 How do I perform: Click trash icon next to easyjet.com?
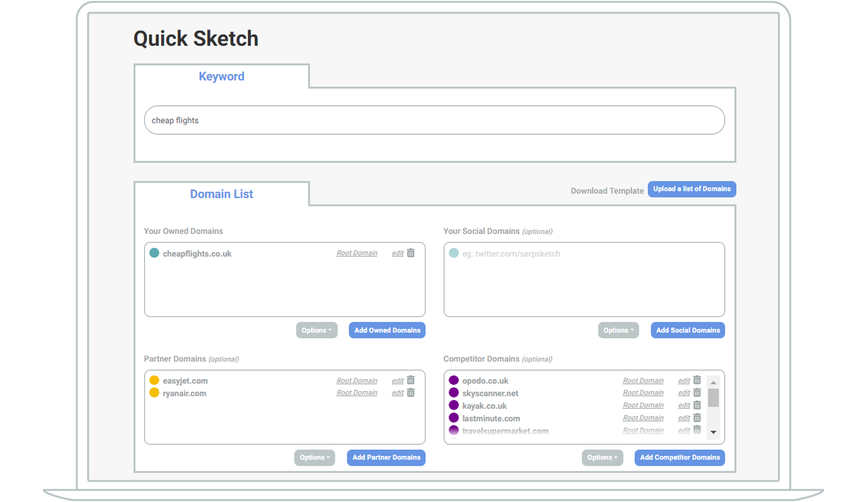[x=411, y=380]
